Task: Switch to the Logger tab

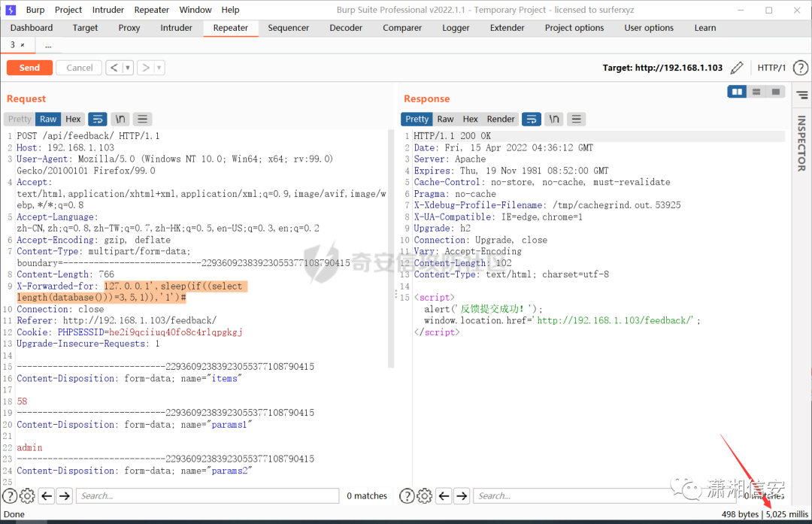Action: pyautogui.click(x=456, y=28)
